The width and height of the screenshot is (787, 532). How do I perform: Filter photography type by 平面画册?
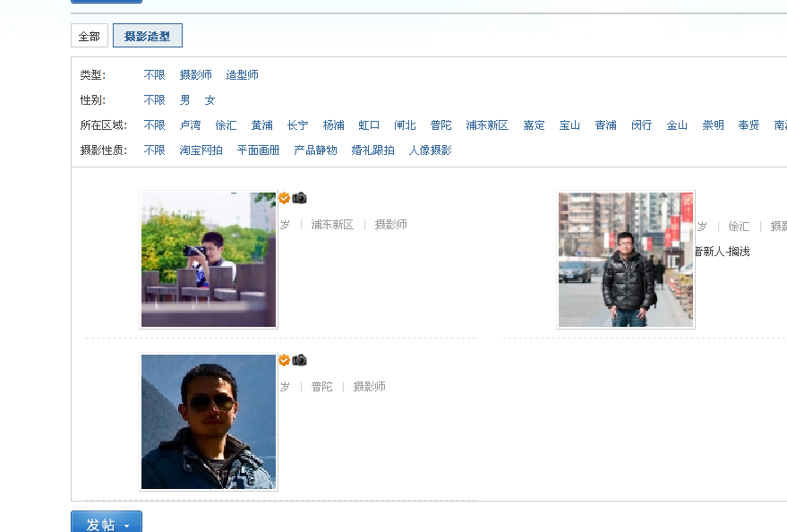259,150
